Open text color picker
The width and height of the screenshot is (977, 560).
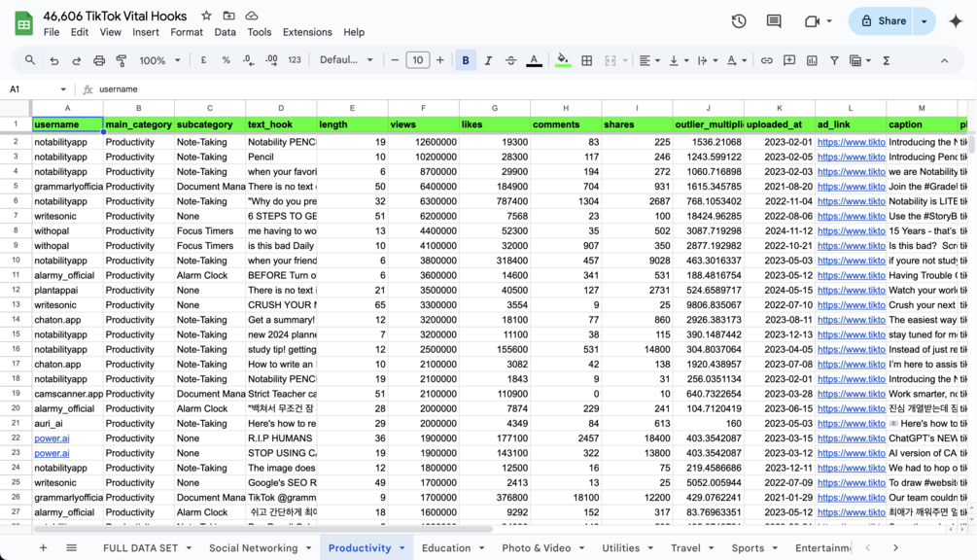point(534,60)
